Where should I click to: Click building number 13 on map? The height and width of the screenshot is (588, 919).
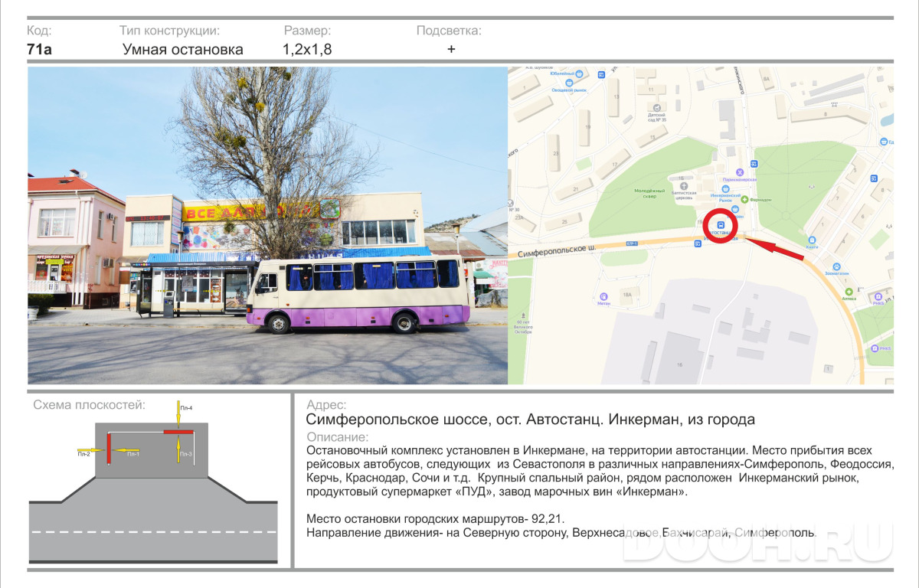tap(616, 97)
